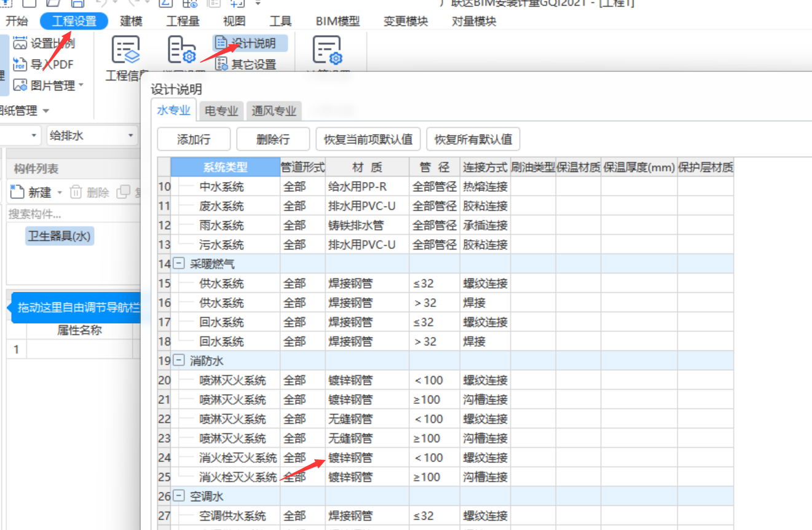Open the 视图 ribbon tab

point(234,21)
